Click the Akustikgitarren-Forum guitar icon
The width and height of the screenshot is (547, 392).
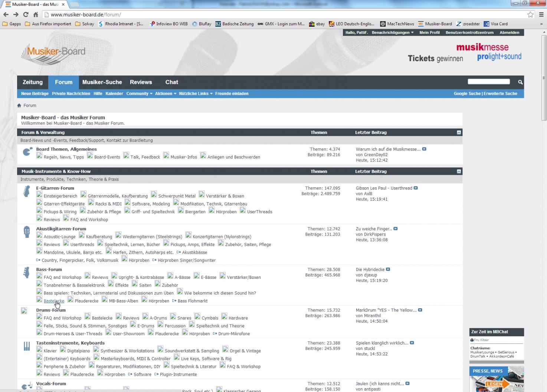click(27, 232)
